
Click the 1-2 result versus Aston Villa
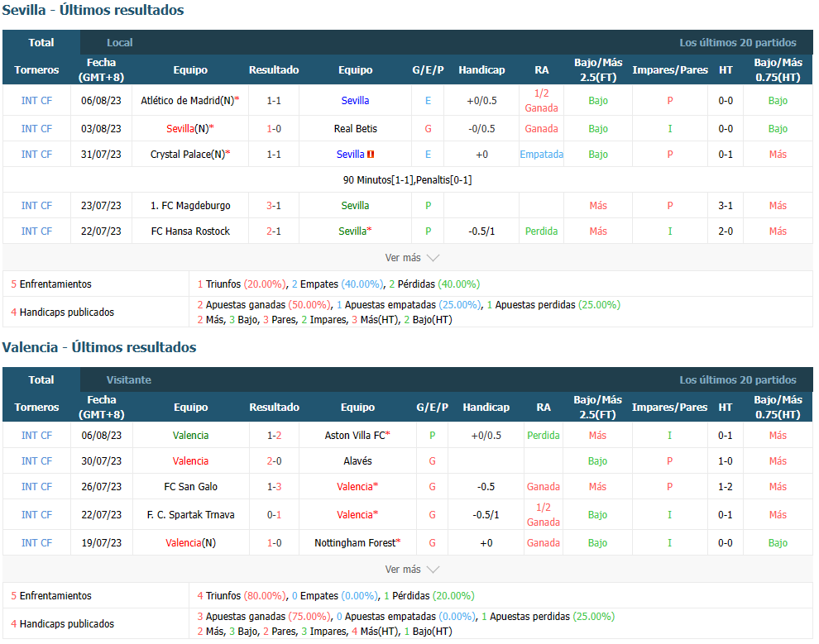(x=274, y=435)
